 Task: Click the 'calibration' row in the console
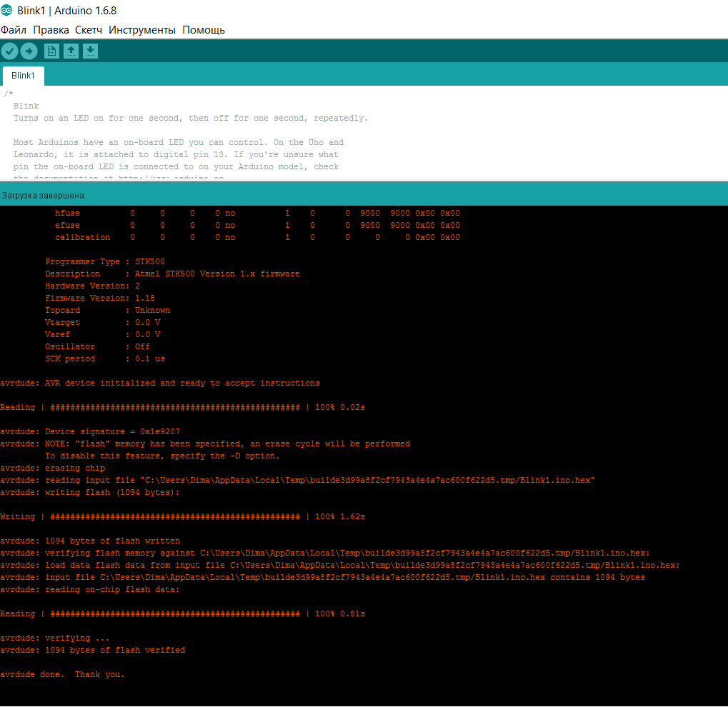click(257, 237)
